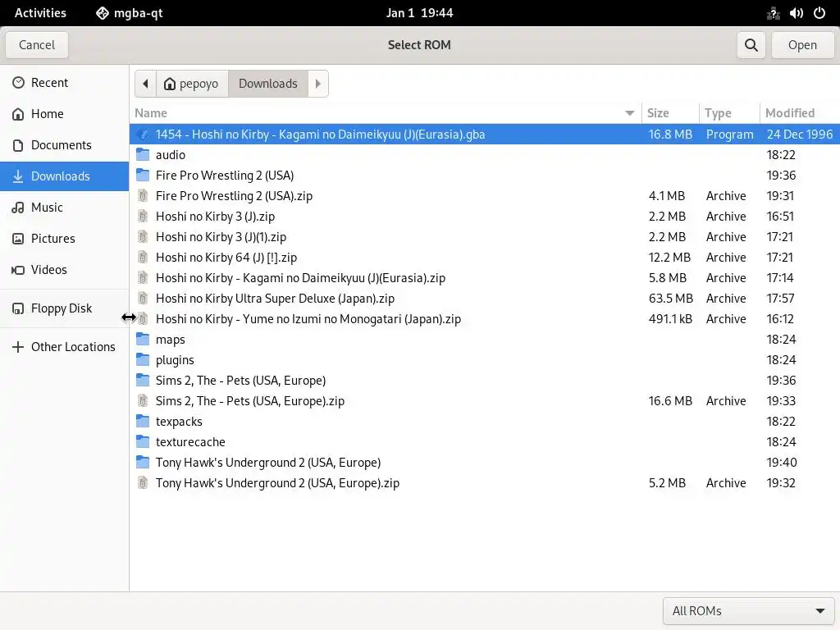840x630 pixels.
Task: Select the Downloads path bar segment
Action: coord(268,84)
